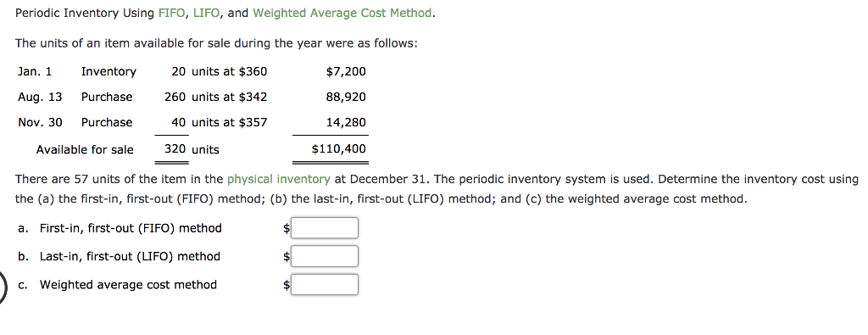Focus the LIFO method answer field

click(x=325, y=256)
